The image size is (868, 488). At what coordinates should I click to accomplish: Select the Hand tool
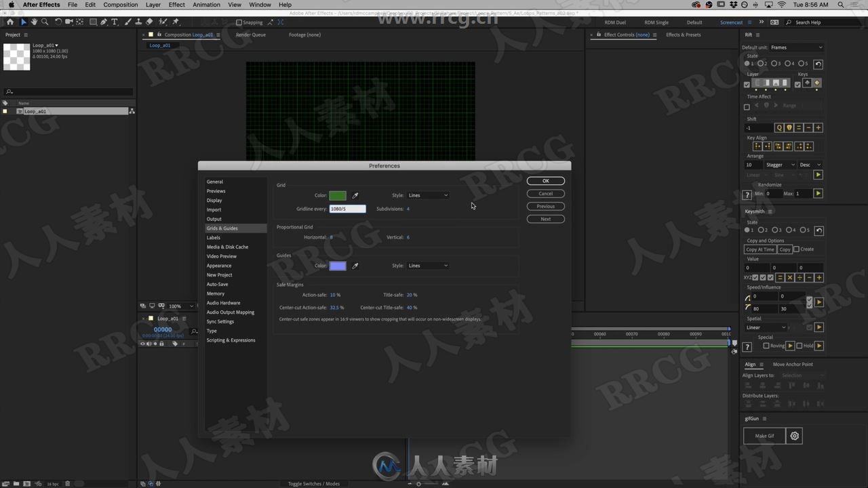34,22
